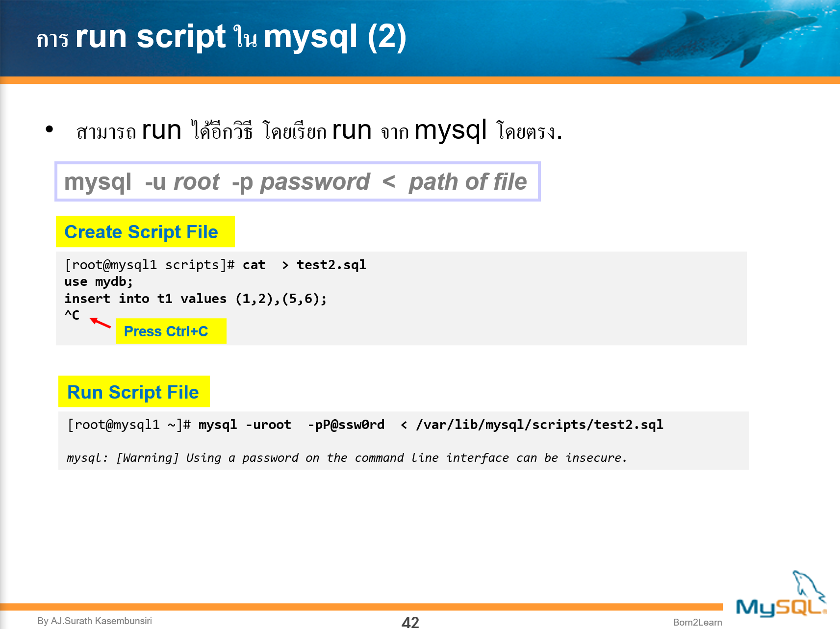Click the page number 42
Viewport: 840px width, 629px height.
point(410,622)
